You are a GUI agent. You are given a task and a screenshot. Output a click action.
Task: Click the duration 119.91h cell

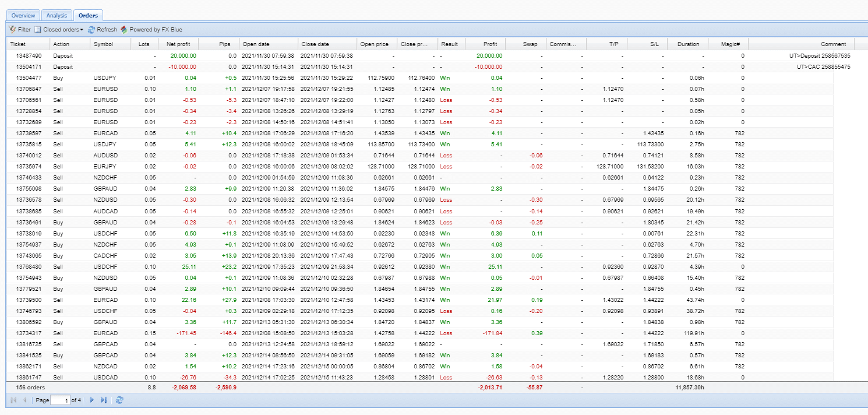[x=694, y=333]
